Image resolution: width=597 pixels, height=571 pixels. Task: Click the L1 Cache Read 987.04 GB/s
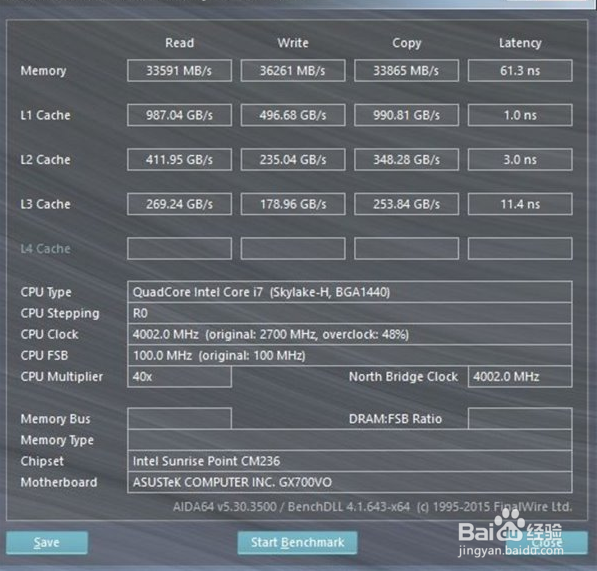pos(179,115)
